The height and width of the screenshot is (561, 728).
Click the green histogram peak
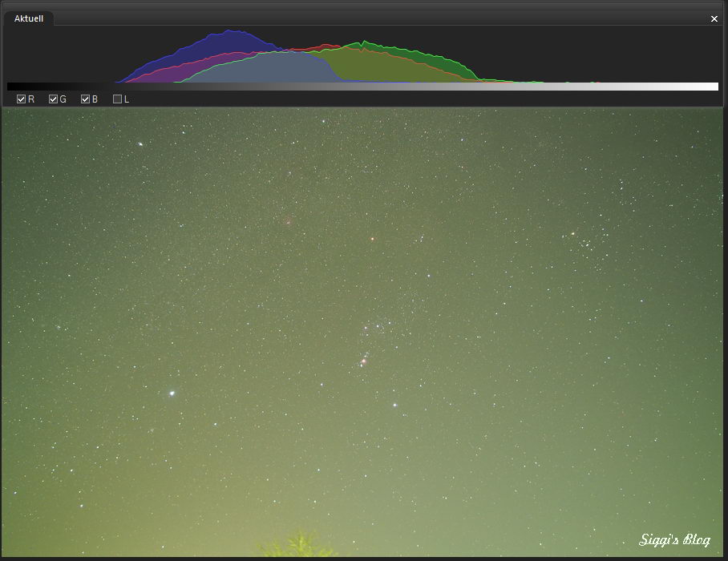[x=363, y=44]
